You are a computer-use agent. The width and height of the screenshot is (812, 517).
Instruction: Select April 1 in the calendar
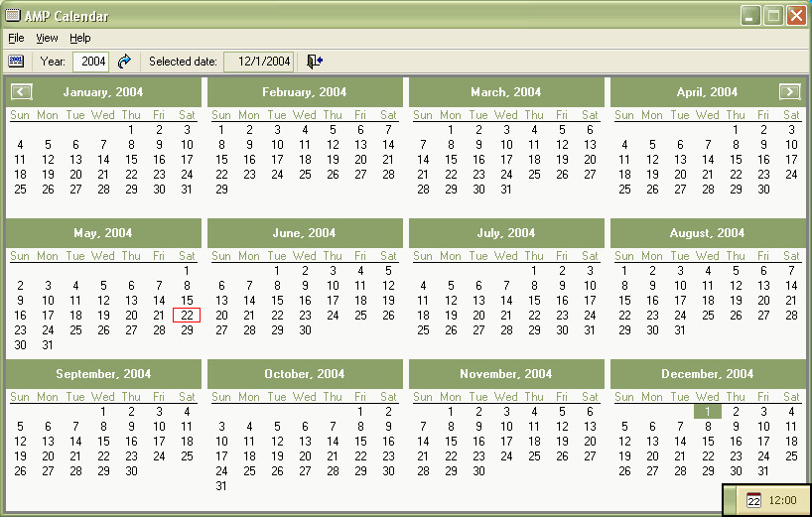click(736, 130)
